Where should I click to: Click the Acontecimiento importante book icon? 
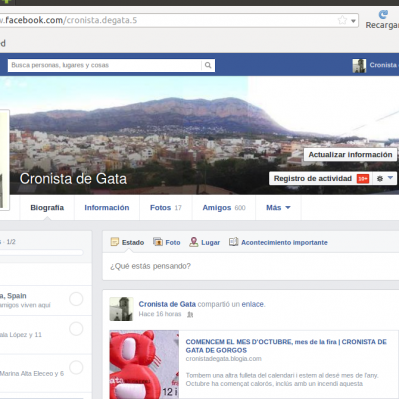tap(233, 242)
